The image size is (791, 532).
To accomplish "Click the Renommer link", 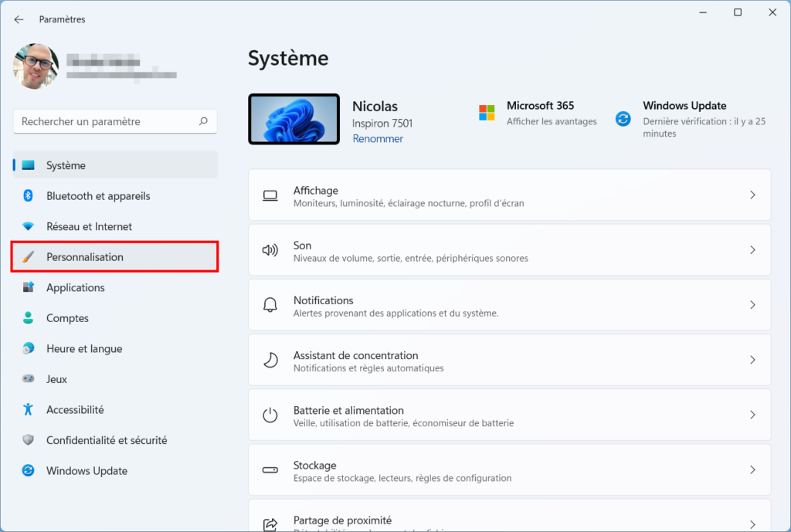I will click(378, 139).
